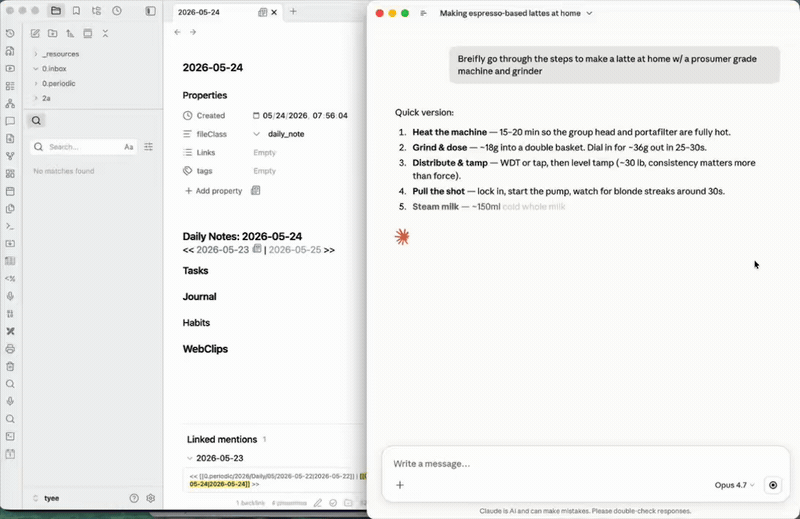
Task: Open the recent files clock tab
Action: [x=117, y=11]
